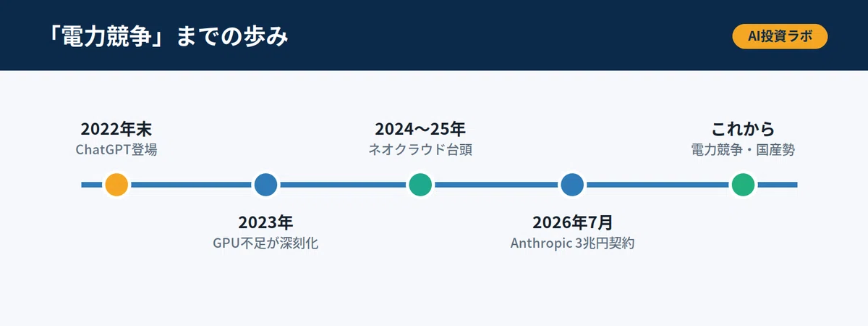Click the ChatGPT登場 caption
This screenshot has height=326, width=868.
coord(116,150)
